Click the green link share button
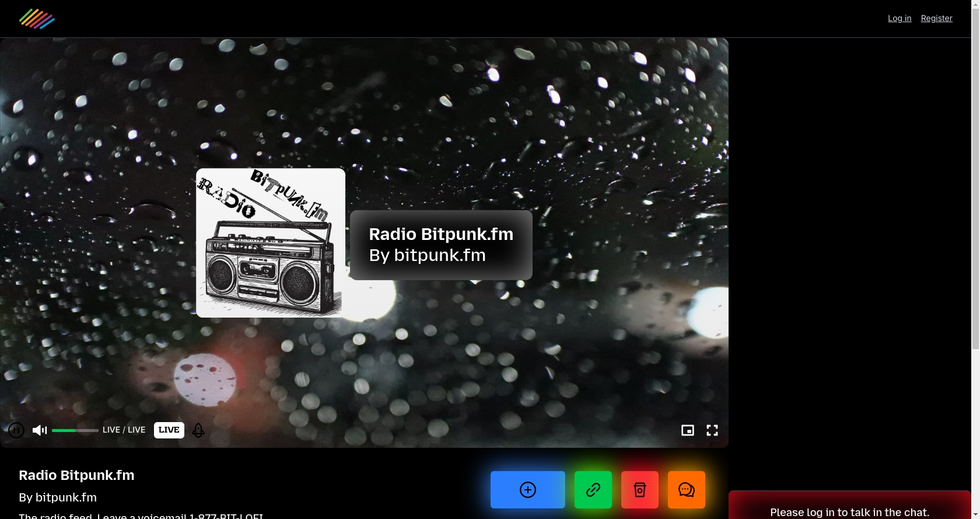This screenshot has height=519, width=980. [x=593, y=490]
